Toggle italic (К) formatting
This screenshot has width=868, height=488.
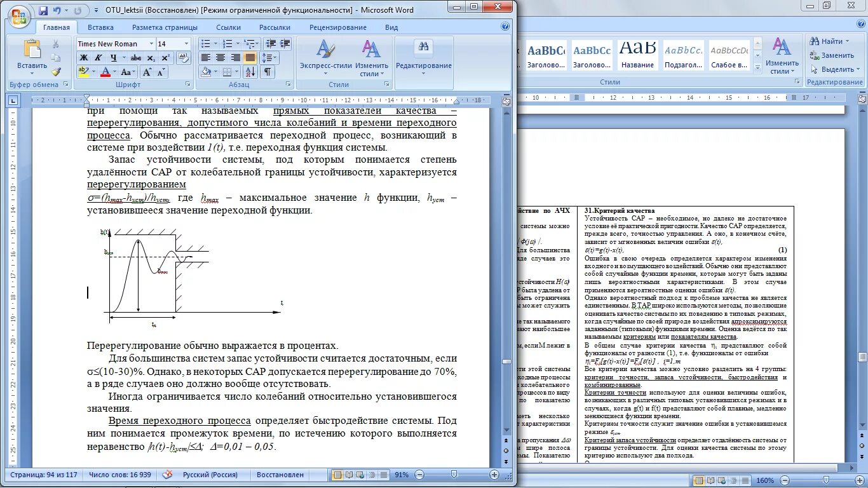[98, 58]
